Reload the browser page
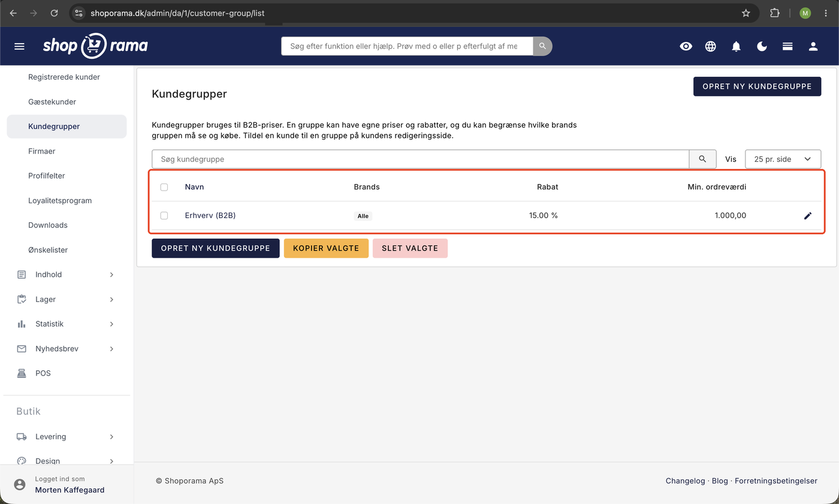The width and height of the screenshot is (839, 504). click(x=55, y=13)
